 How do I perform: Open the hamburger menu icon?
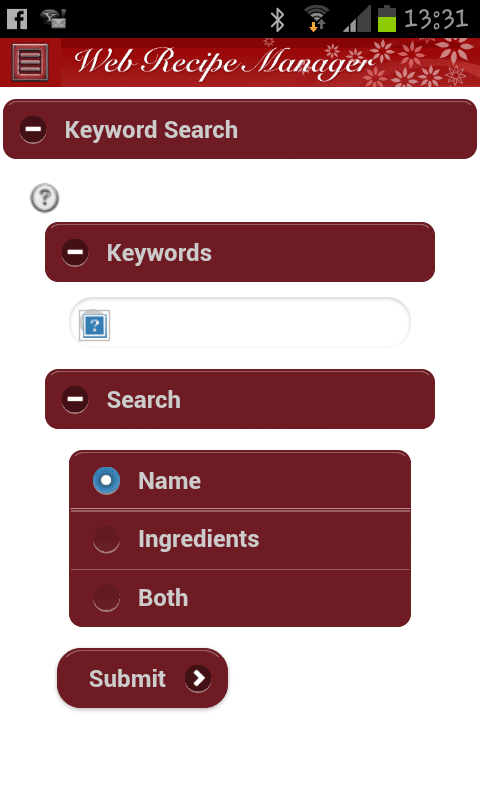click(30, 62)
